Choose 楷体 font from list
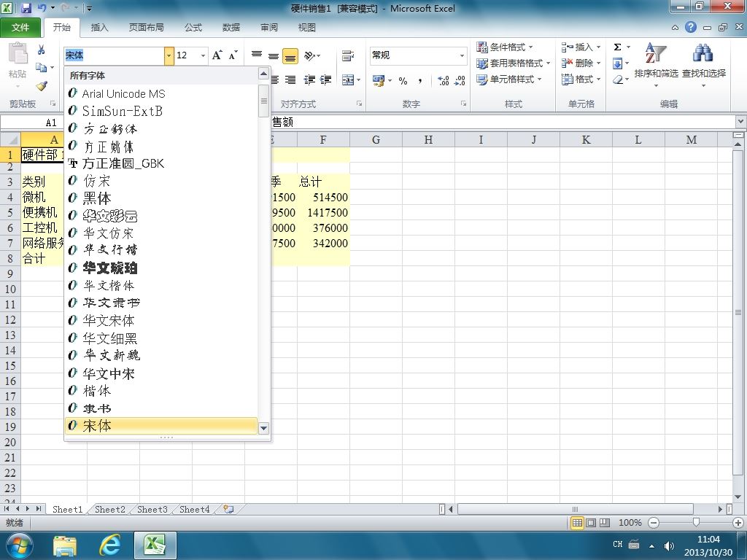 (161, 391)
